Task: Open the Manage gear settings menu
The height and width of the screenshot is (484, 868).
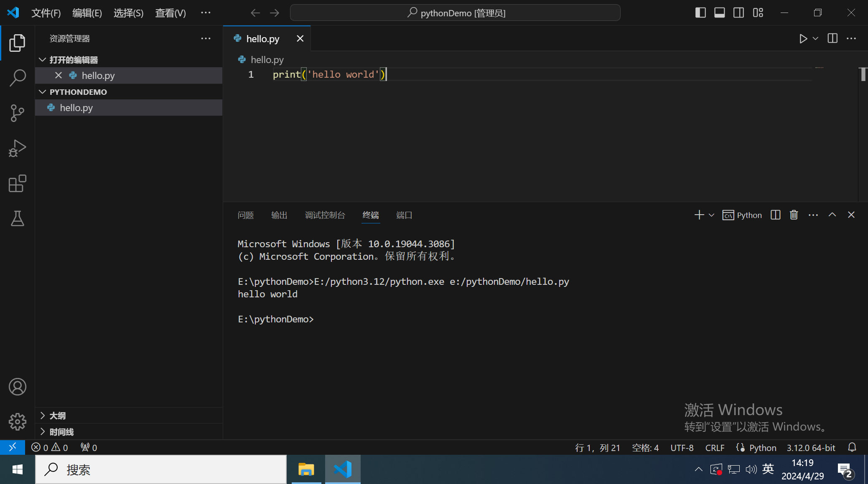Action: click(x=17, y=422)
